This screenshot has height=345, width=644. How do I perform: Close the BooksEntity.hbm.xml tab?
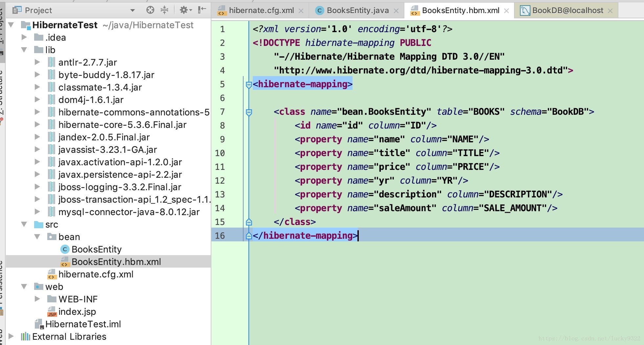pyautogui.click(x=506, y=11)
